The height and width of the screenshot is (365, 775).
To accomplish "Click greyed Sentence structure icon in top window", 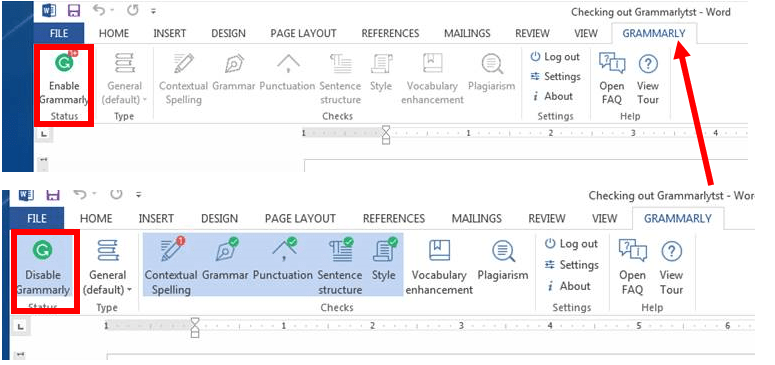I will pyautogui.click(x=340, y=64).
